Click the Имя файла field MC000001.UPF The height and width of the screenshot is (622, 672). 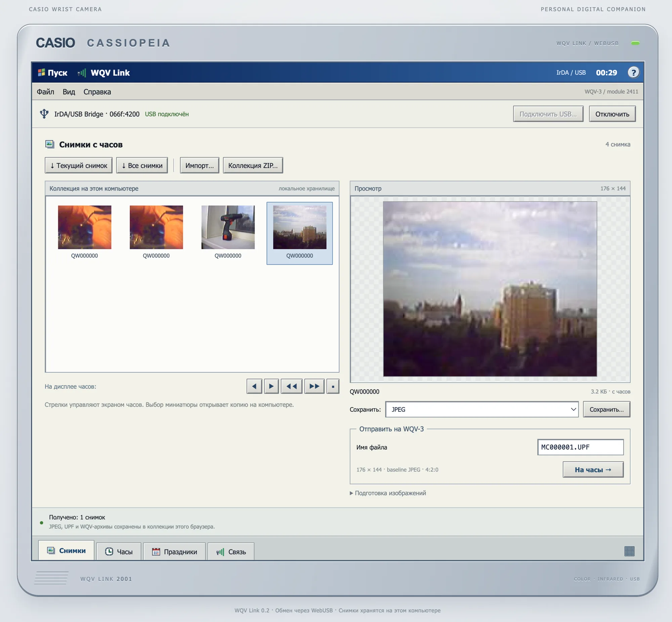(580, 447)
